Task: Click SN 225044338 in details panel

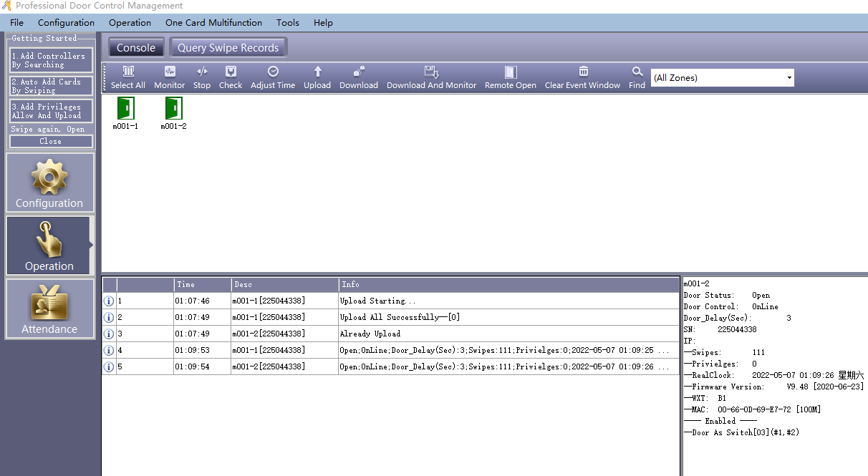Action: point(720,329)
